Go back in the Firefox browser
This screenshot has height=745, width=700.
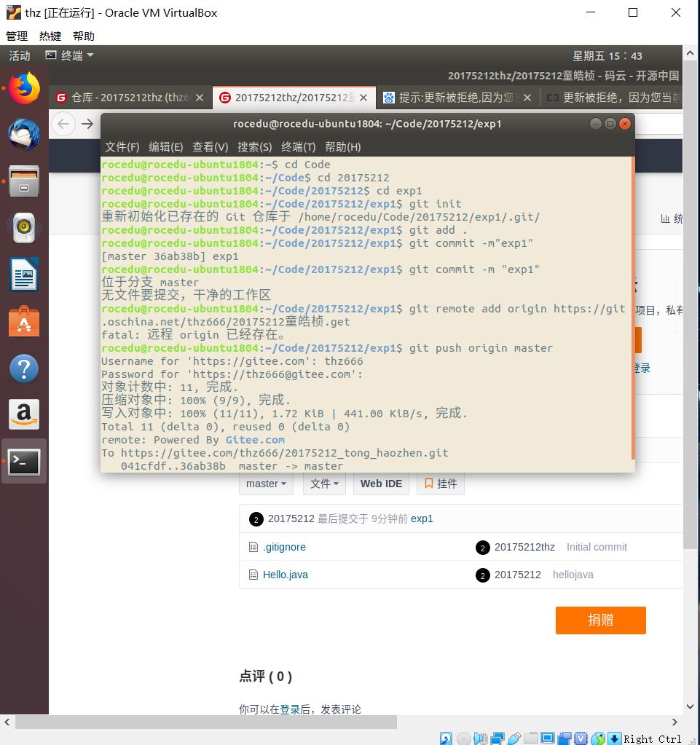63,124
